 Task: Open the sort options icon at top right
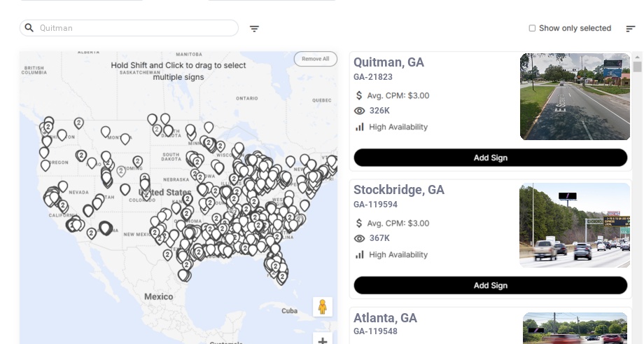click(630, 29)
